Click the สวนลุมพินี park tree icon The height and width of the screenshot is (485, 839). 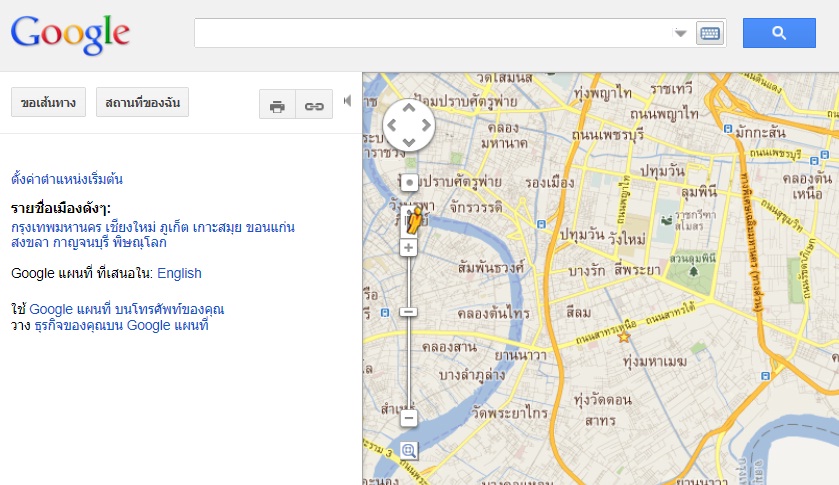(x=693, y=271)
